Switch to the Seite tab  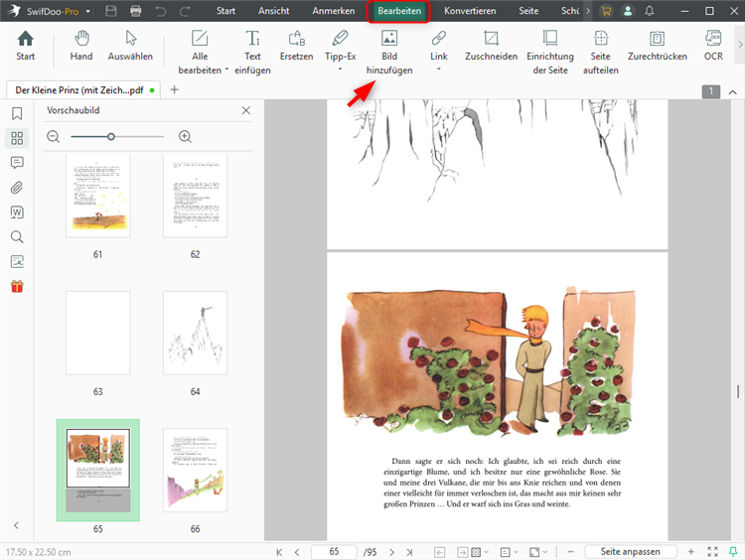528,11
